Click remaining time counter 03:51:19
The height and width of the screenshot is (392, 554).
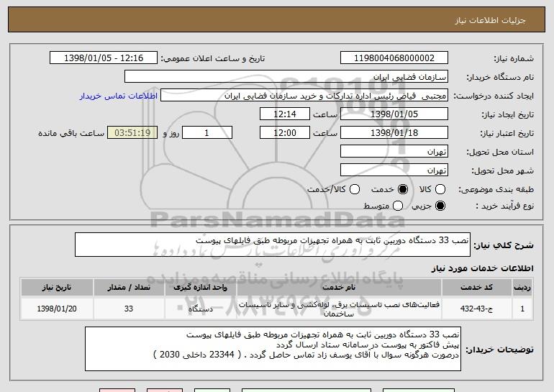click(132, 133)
